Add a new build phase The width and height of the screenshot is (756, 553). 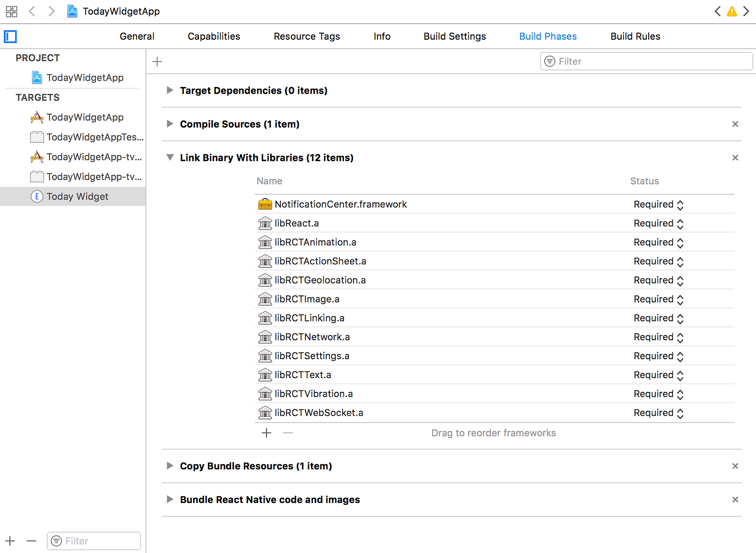pos(157,61)
